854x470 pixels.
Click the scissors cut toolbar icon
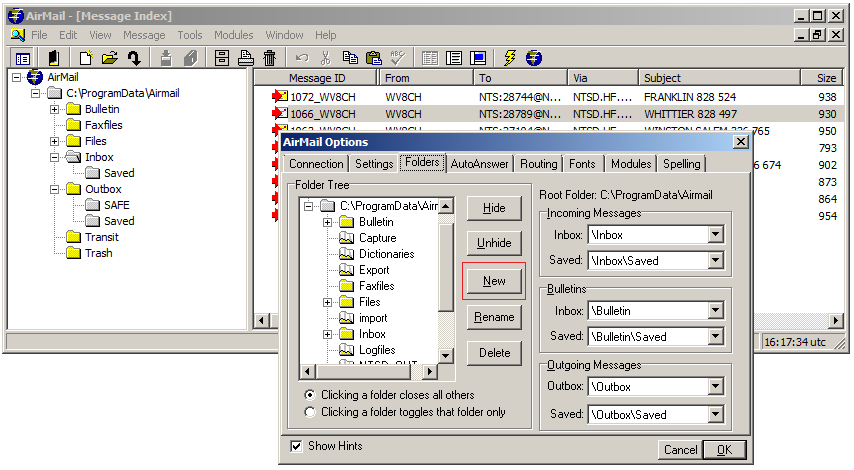[326, 58]
